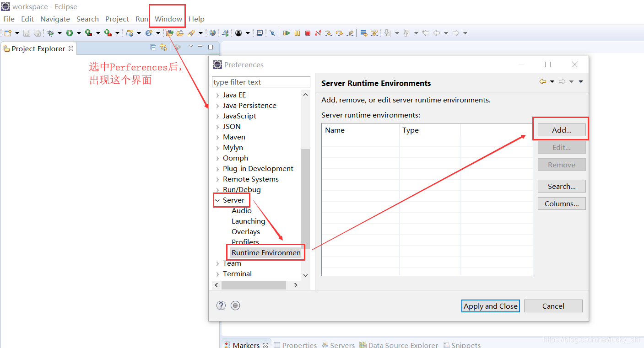Click the preferences tree horizontal scrollbar
This screenshot has width=644, height=348.
pos(254,285)
